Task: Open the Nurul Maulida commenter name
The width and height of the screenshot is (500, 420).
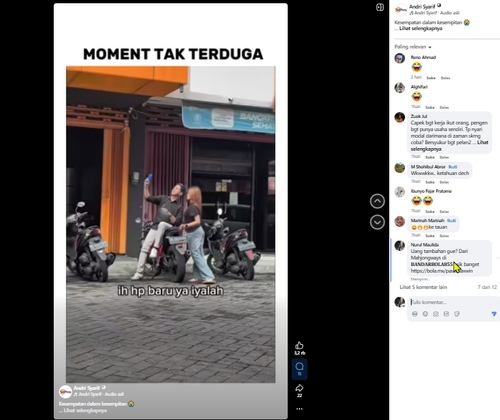Action: [x=425, y=245]
